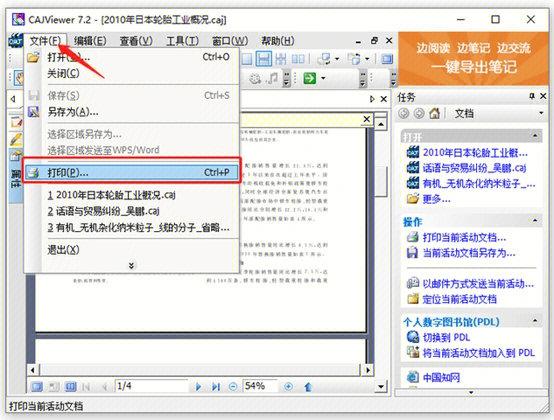
Task: Open the 工具(T) menu
Action: tap(182, 41)
